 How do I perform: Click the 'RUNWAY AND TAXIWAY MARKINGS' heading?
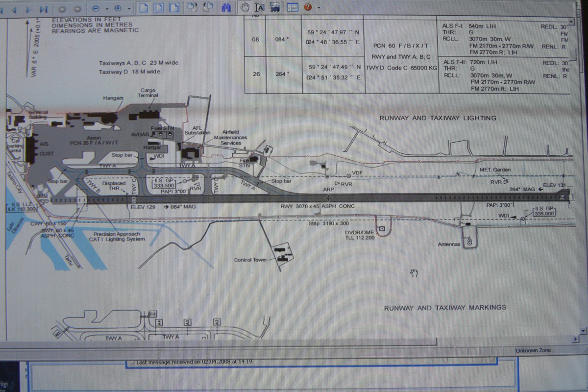coord(445,308)
